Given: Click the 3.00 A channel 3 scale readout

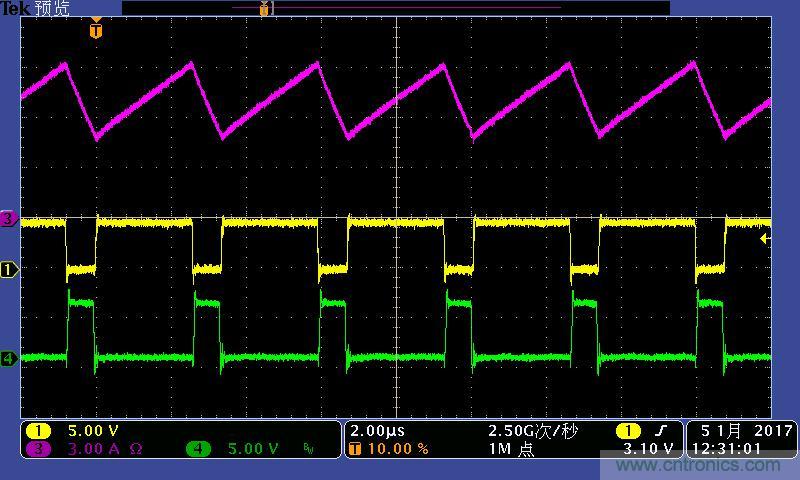Looking at the screenshot, I should [x=96, y=449].
